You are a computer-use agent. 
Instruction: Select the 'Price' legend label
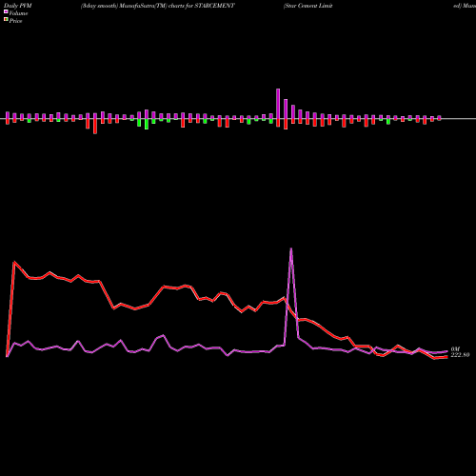(15, 21)
